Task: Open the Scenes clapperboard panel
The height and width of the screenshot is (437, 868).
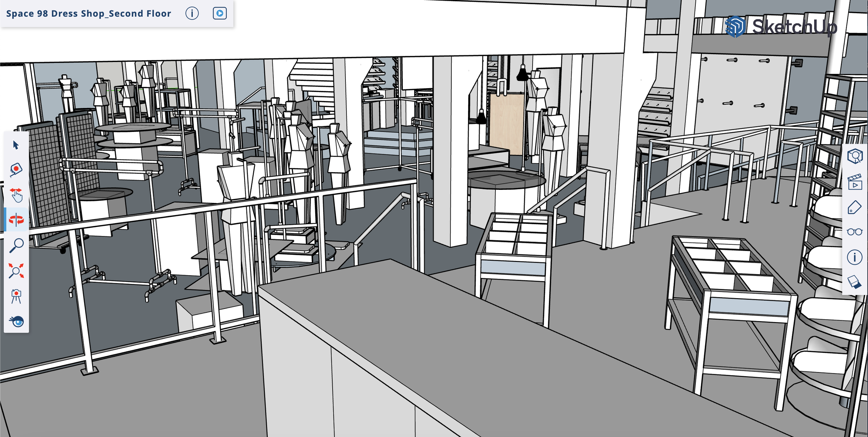Action: coord(854,182)
